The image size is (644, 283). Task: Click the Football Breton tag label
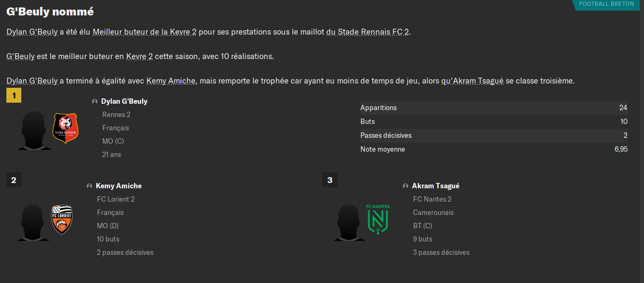click(x=606, y=4)
